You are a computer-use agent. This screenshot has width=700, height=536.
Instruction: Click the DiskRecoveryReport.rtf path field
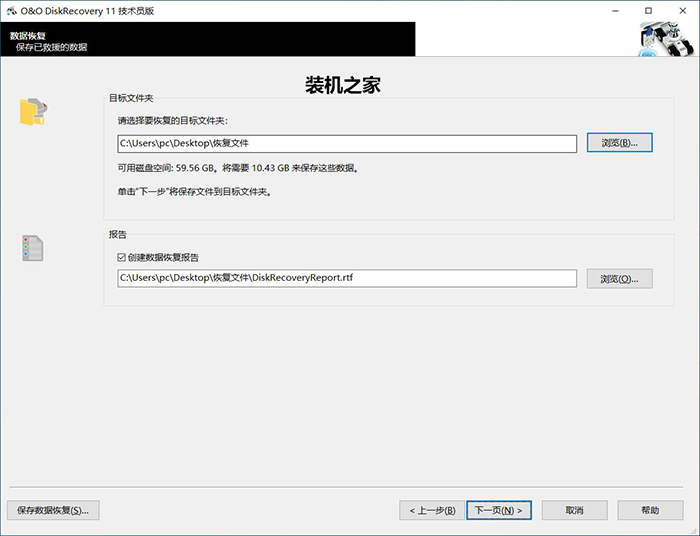(346, 278)
